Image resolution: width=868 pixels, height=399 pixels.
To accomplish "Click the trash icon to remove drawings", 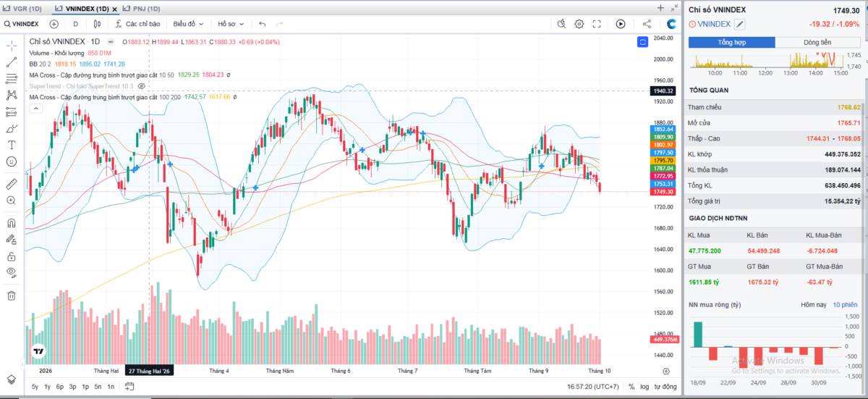I will coord(11,295).
